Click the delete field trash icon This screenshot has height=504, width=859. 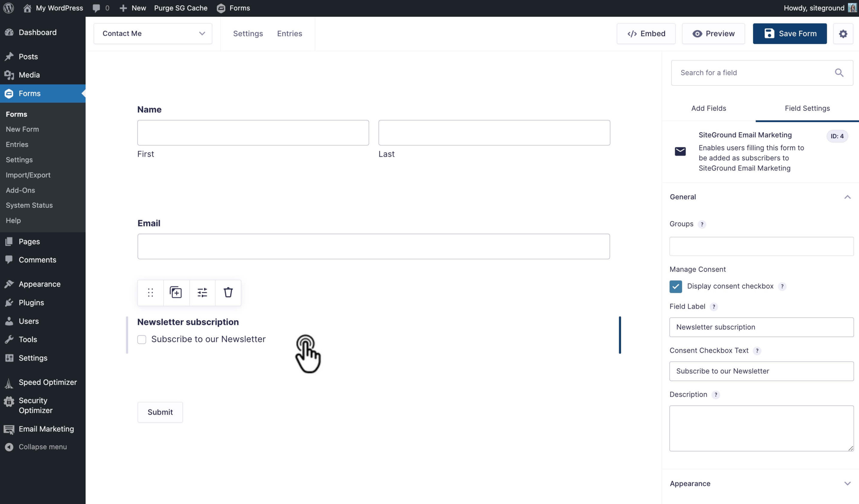[228, 293]
